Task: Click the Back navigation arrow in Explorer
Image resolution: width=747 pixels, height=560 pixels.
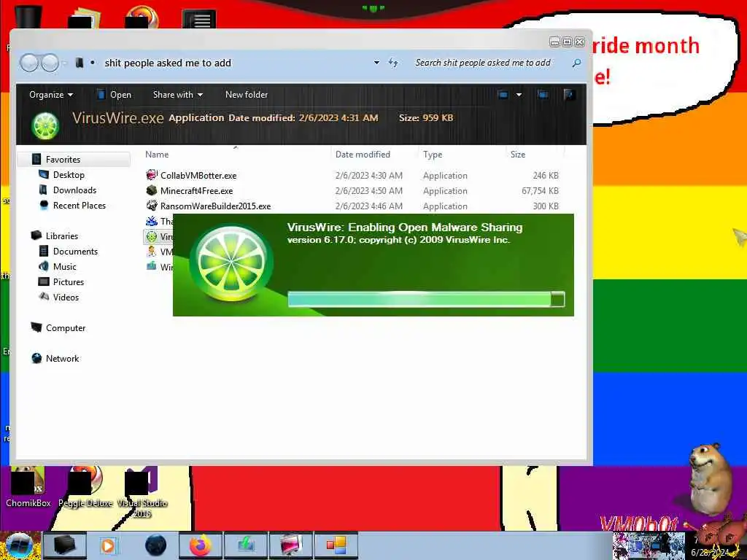Action: coord(29,63)
